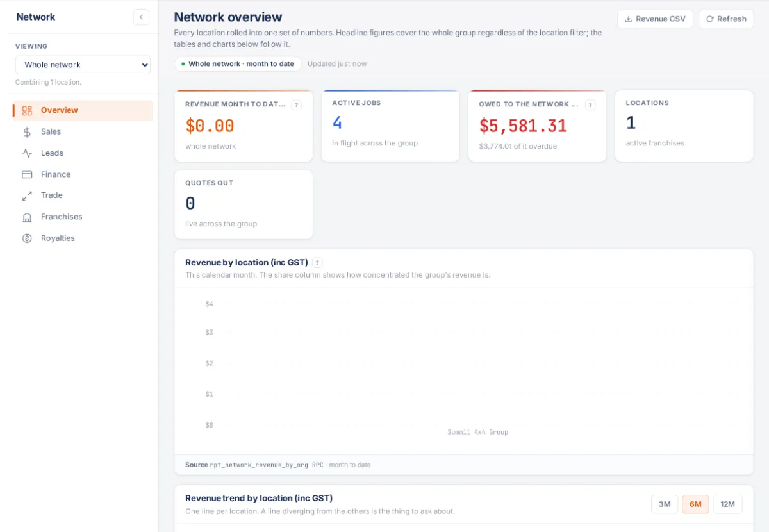Open help tooltip on Revenue month to date
The height and width of the screenshot is (532, 769).
tap(296, 105)
